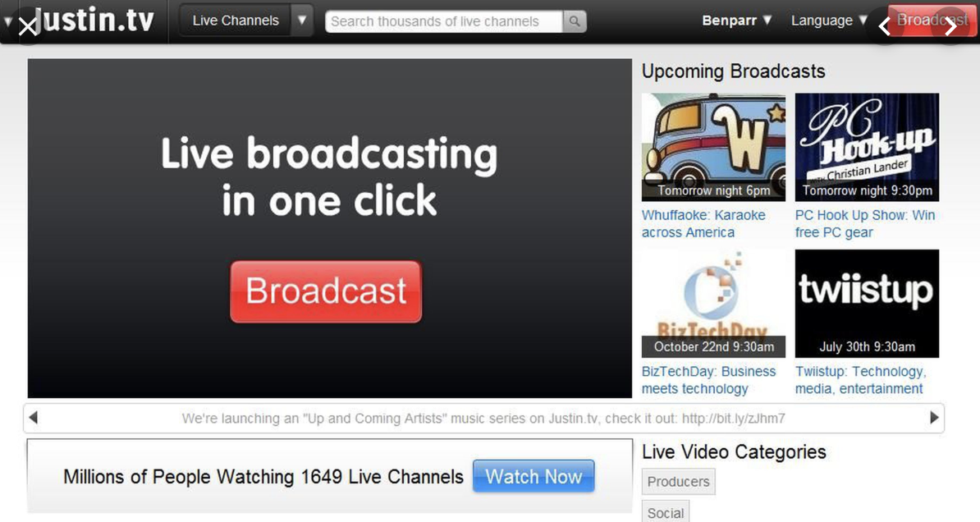Show previous announcement in ticker

(34, 418)
